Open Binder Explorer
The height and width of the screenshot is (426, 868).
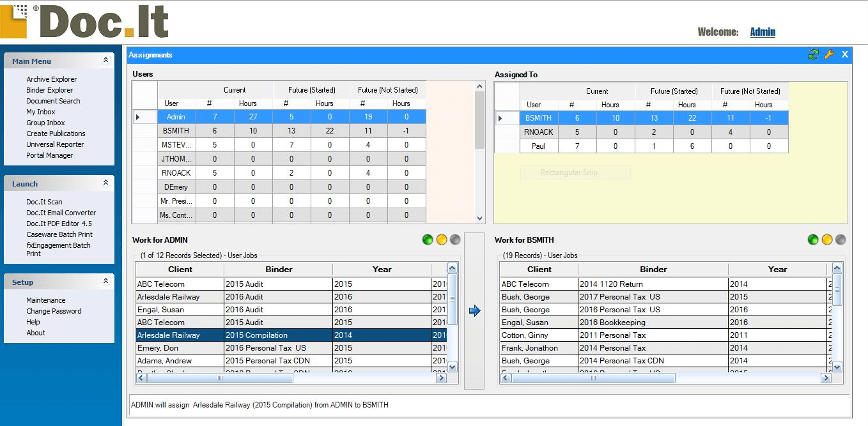tap(49, 90)
